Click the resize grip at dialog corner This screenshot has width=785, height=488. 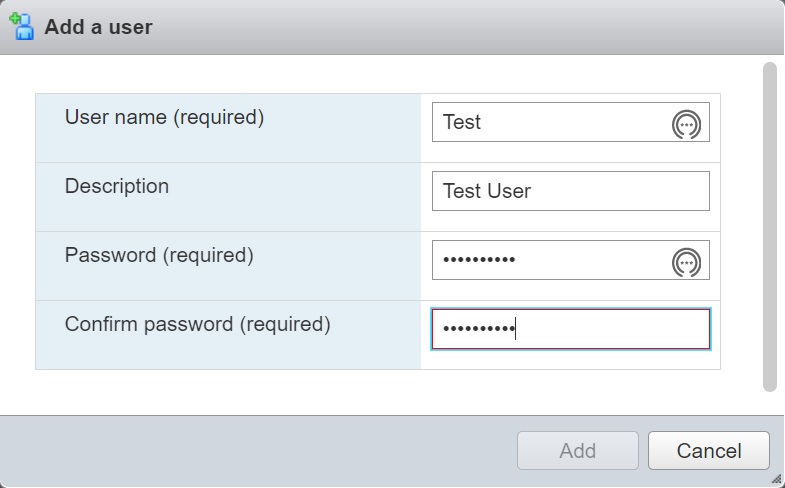pyautogui.click(x=775, y=478)
